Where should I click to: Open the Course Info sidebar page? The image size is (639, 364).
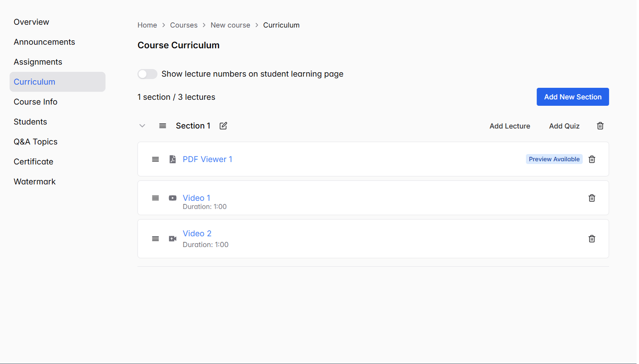(58, 102)
